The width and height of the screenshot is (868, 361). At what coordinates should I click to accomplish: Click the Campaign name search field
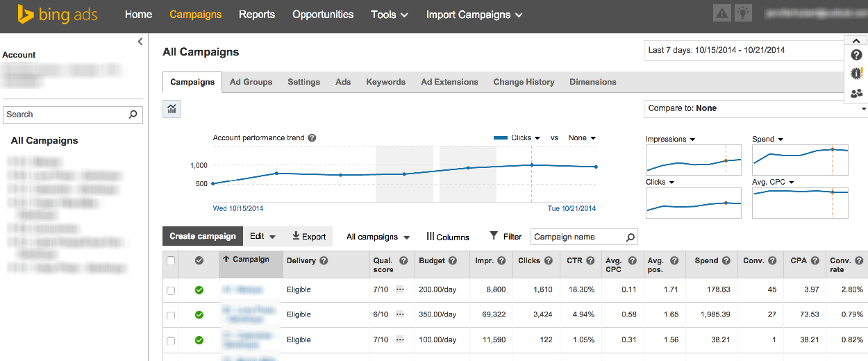(584, 237)
